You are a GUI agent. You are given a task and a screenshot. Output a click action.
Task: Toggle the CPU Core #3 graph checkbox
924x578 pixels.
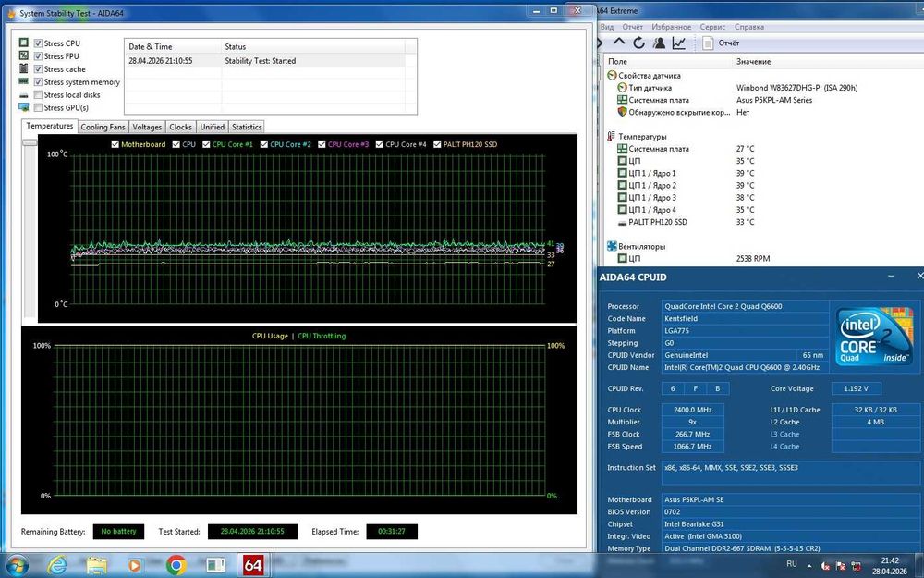coord(322,144)
